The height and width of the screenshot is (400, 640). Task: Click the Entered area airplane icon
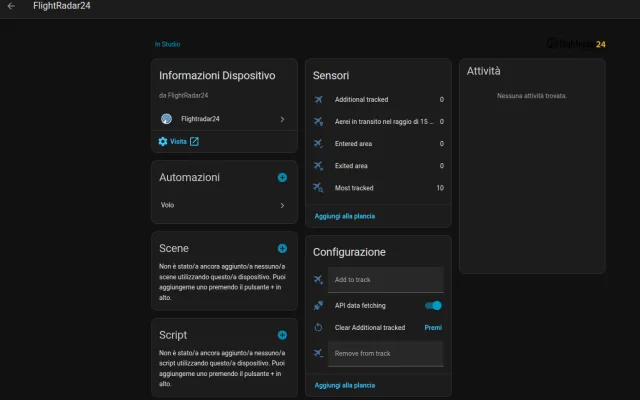(318, 144)
